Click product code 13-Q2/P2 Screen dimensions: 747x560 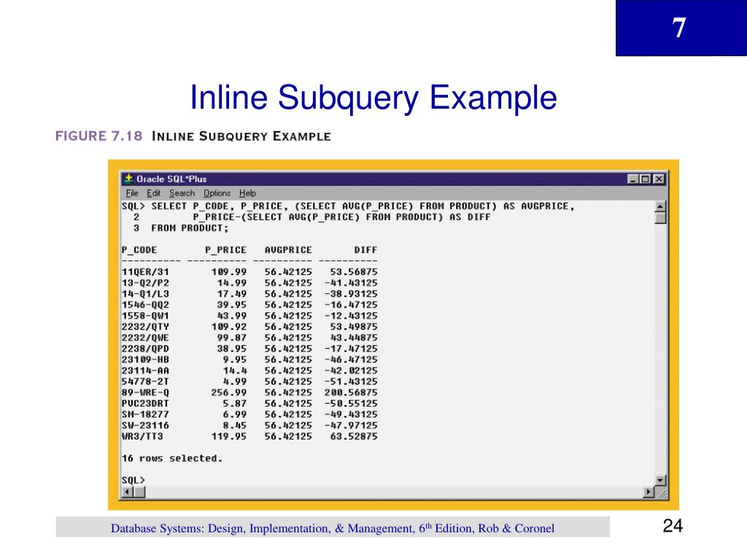[x=145, y=283]
